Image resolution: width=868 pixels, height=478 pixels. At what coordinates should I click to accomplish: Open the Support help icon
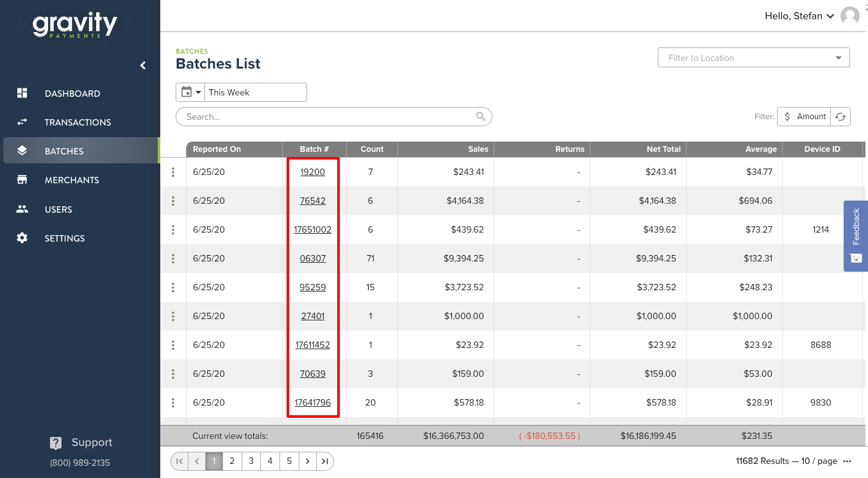click(56, 442)
